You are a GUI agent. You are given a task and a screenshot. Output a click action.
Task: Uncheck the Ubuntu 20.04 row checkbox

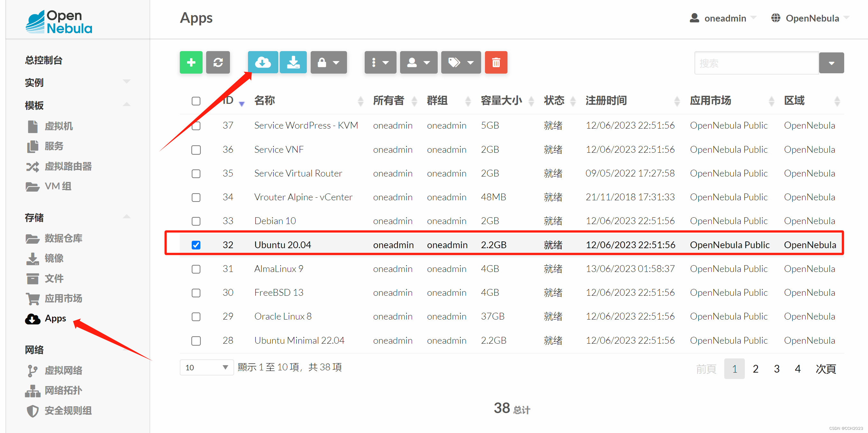(x=196, y=245)
